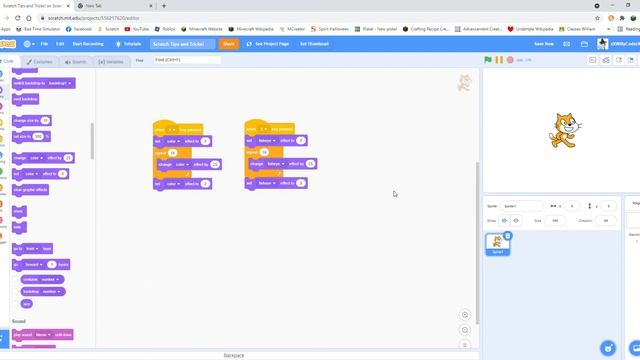The height and width of the screenshot is (360, 640).
Task: Click the hide block in palette
Action: tap(19, 227)
